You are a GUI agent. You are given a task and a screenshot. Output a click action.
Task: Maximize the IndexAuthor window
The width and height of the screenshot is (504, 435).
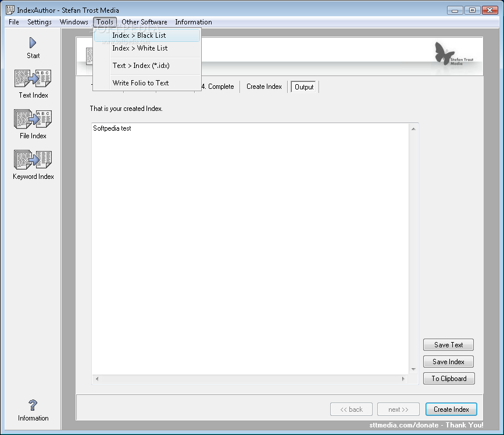(x=472, y=10)
